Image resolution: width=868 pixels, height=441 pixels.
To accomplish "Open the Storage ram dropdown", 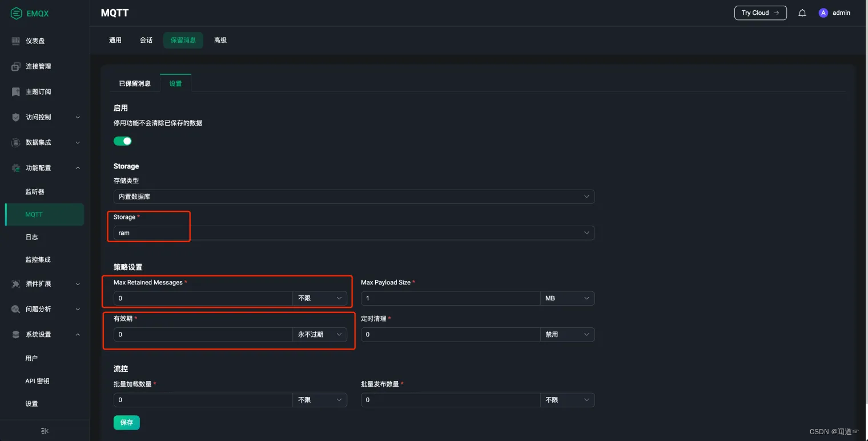I will coord(354,233).
